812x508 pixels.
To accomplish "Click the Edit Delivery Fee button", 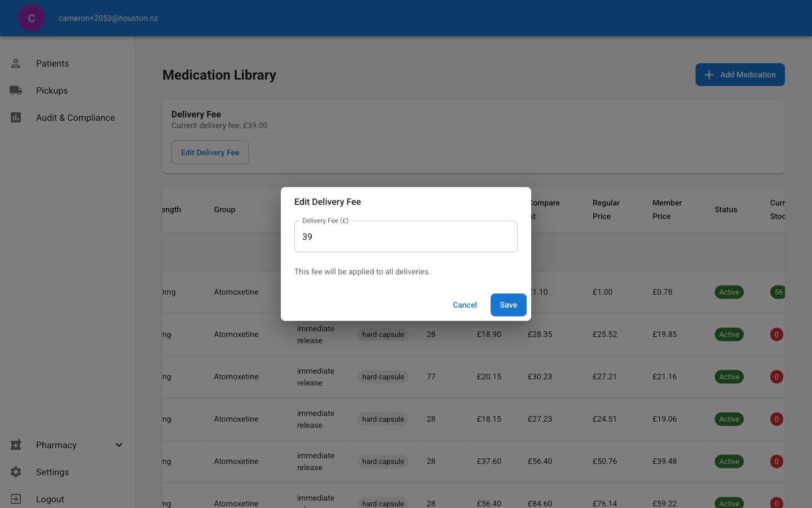I will click(210, 152).
